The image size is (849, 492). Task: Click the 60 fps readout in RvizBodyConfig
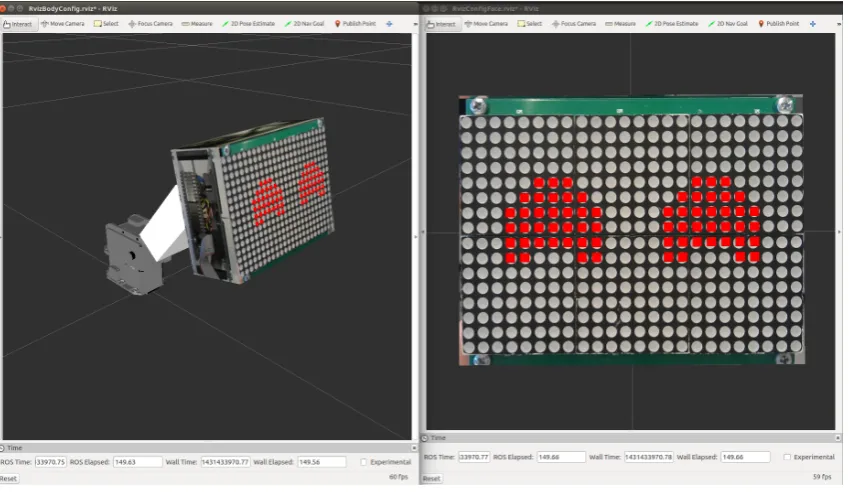tap(399, 477)
